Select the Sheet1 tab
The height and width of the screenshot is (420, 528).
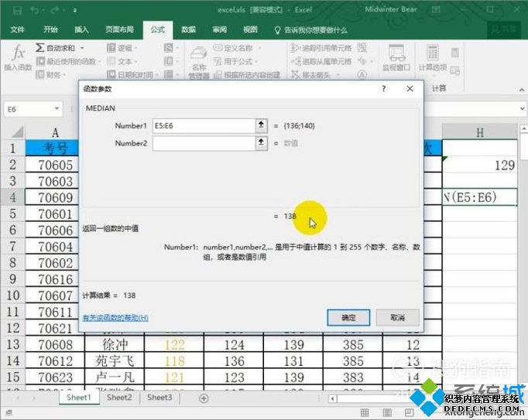pyautogui.click(x=79, y=398)
